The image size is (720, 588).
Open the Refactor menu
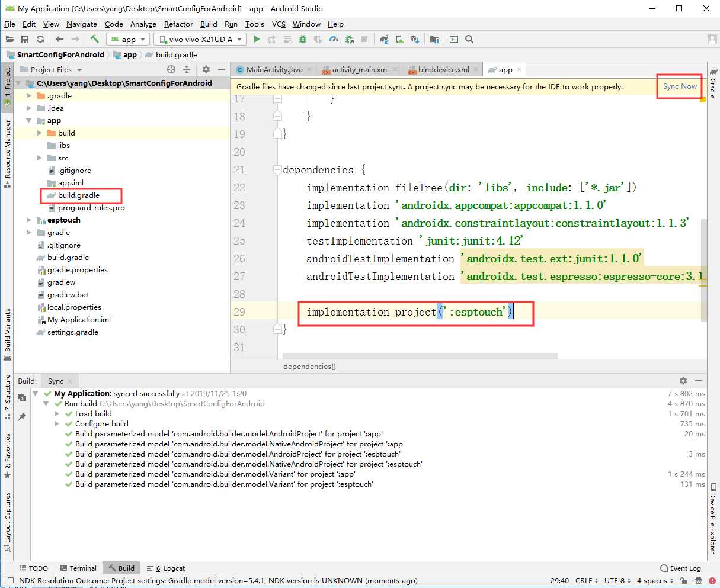(x=178, y=24)
